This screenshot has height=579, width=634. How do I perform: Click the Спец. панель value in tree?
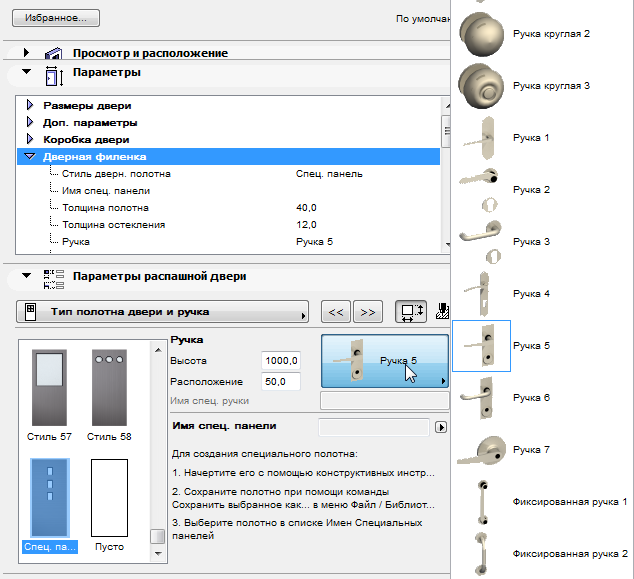click(329, 173)
